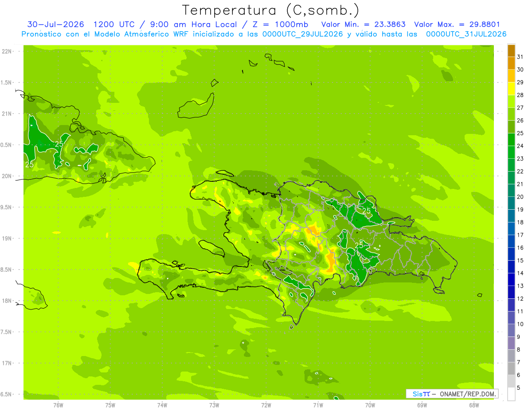Click the legend value 30
The width and height of the screenshot is (532, 411).
(520, 70)
